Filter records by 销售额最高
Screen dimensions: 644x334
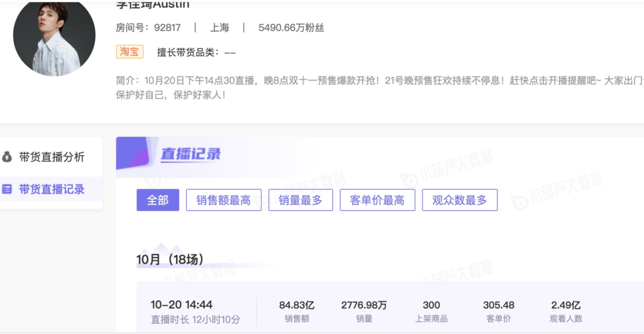(x=223, y=200)
